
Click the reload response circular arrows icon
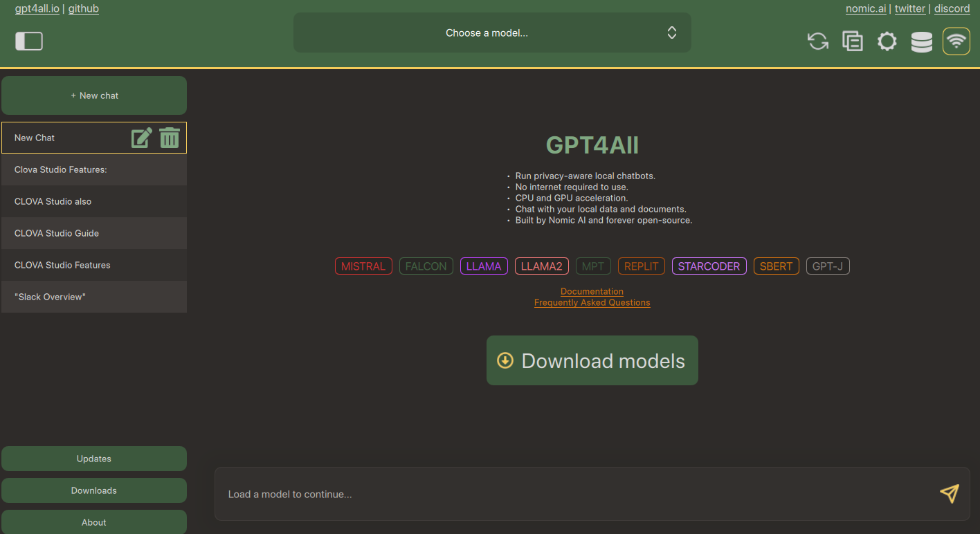tap(818, 42)
